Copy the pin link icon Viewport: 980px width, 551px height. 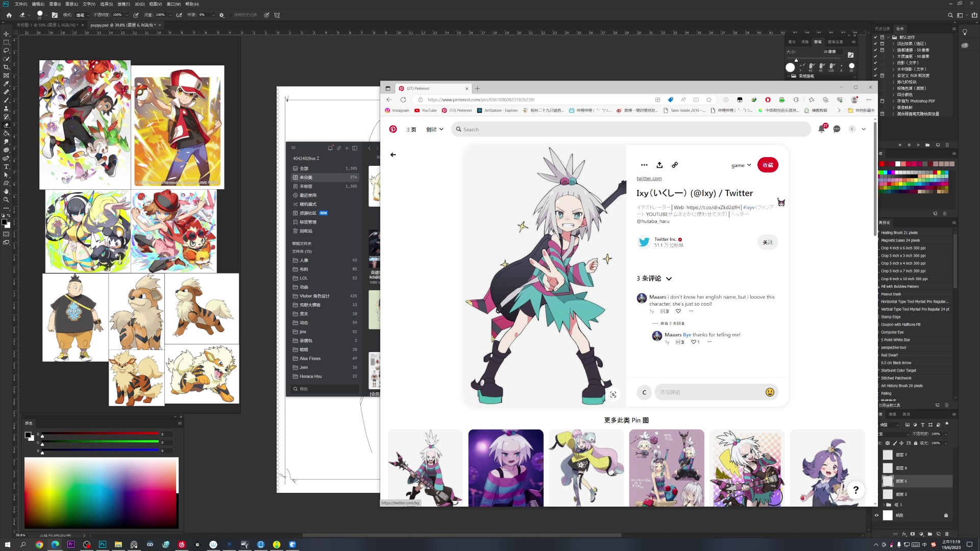[x=675, y=165]
